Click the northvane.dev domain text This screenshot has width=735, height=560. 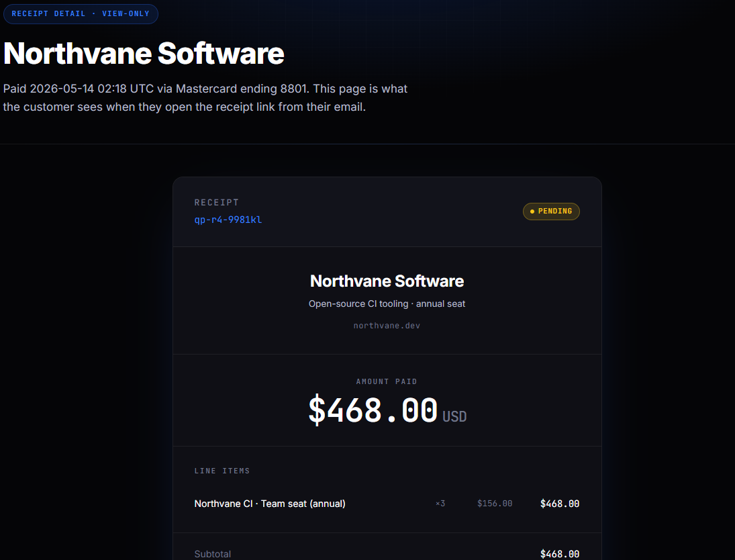pos(387,326)
